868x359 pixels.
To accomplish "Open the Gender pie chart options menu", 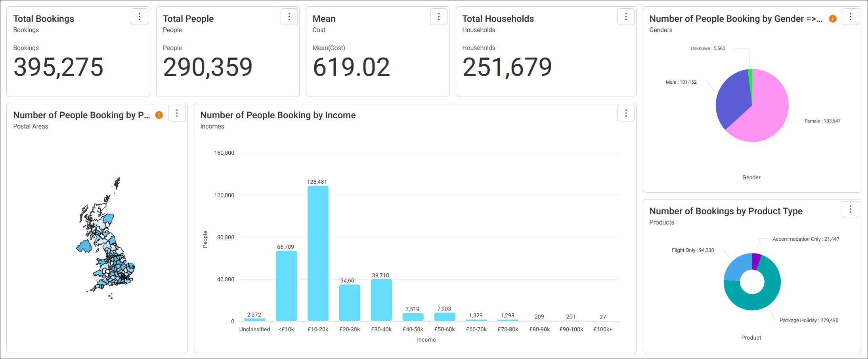I will click(850, 17).
